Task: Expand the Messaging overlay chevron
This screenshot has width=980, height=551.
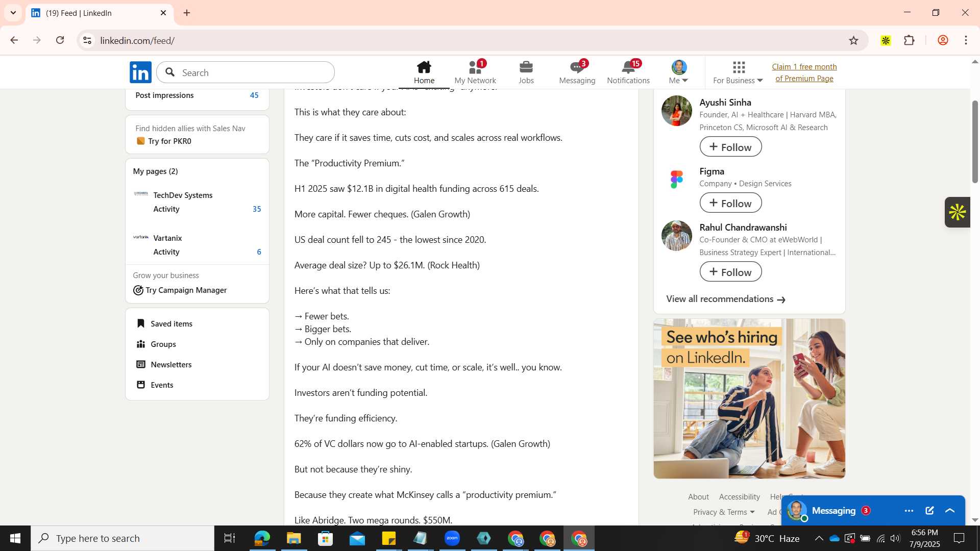Action: point(950,511)
